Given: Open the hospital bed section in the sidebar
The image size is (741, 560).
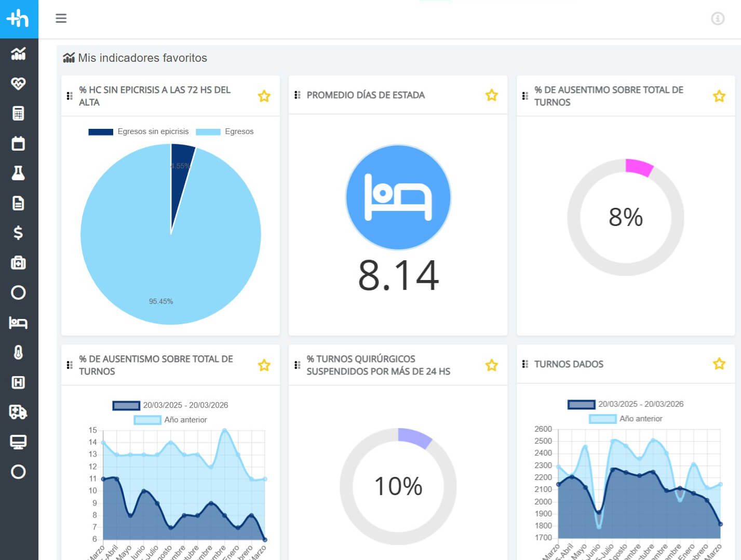Looking at the screenshot, I should tap(18, 323).
